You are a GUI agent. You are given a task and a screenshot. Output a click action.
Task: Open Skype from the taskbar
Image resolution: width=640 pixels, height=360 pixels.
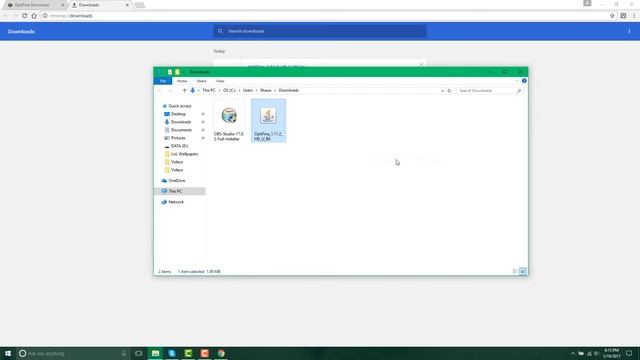(172, 353)
